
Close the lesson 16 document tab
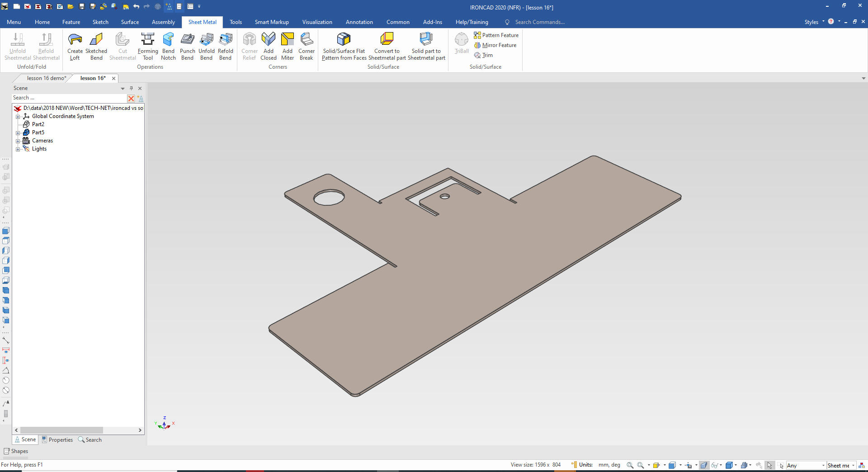pyautogui.click(x=113, y=78)
